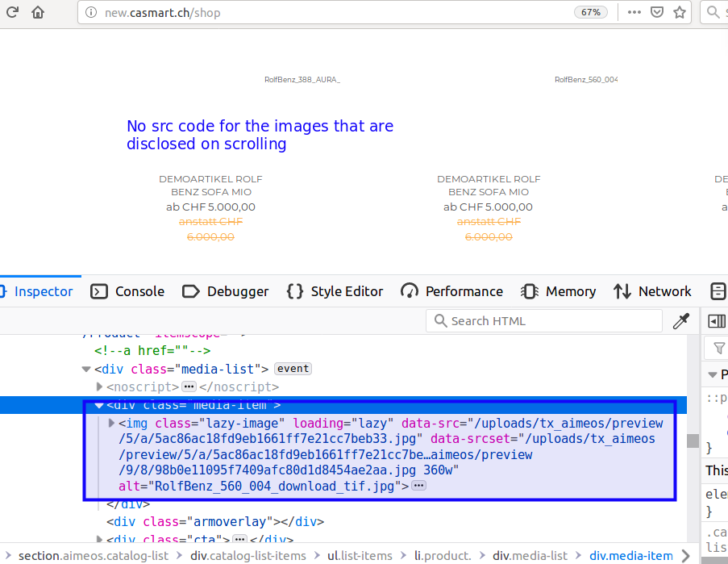Bookmark this page with the star
The height and width of the screenshot is (564, 728).
tap(680, 12)
